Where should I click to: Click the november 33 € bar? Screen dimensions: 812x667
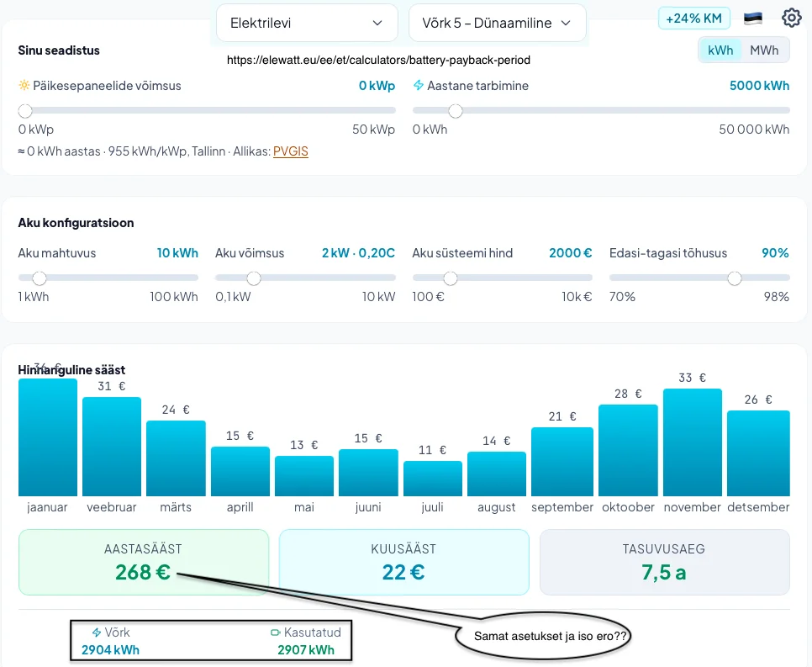click(693, 442)
